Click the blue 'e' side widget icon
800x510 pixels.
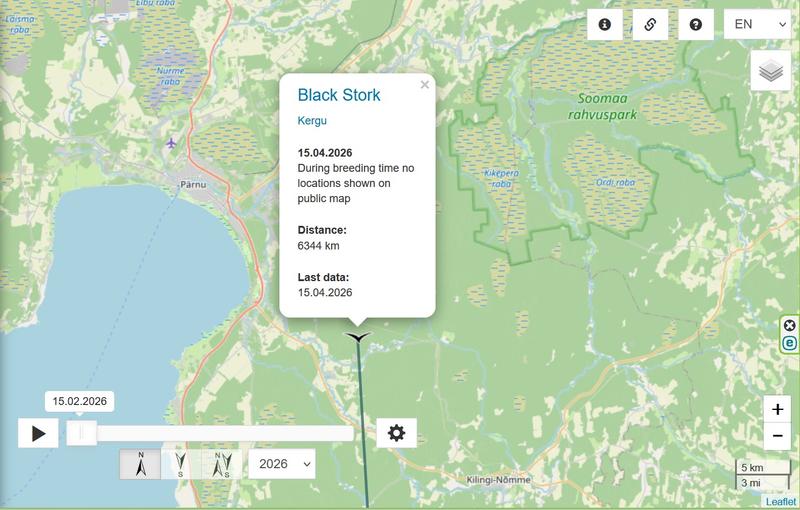coord(789,343)
